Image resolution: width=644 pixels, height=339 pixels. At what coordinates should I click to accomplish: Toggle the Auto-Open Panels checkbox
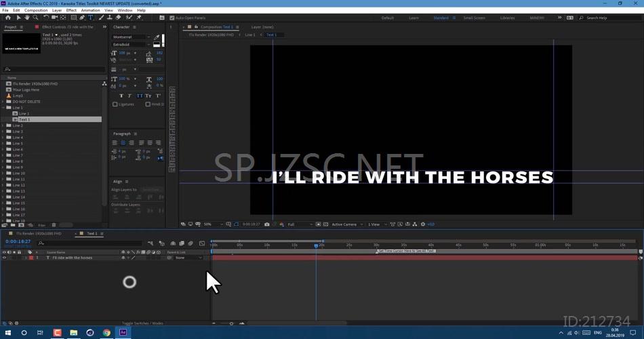(x=172, y=18)
